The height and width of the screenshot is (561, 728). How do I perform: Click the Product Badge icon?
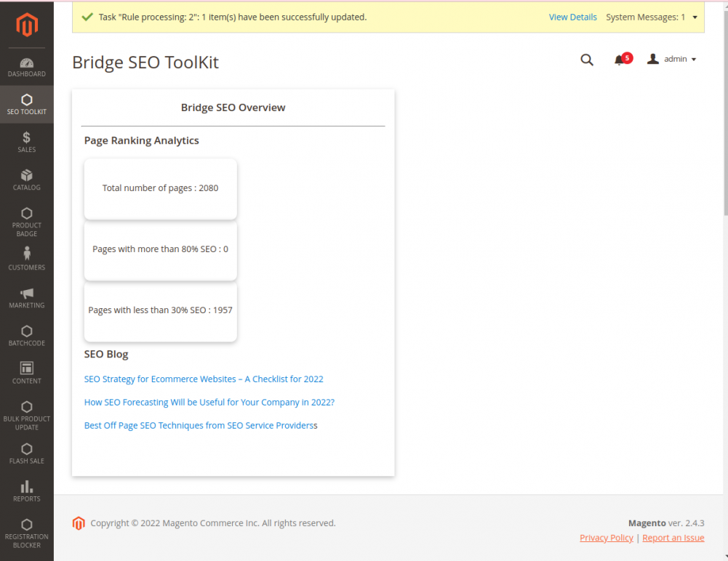(27, 216)
